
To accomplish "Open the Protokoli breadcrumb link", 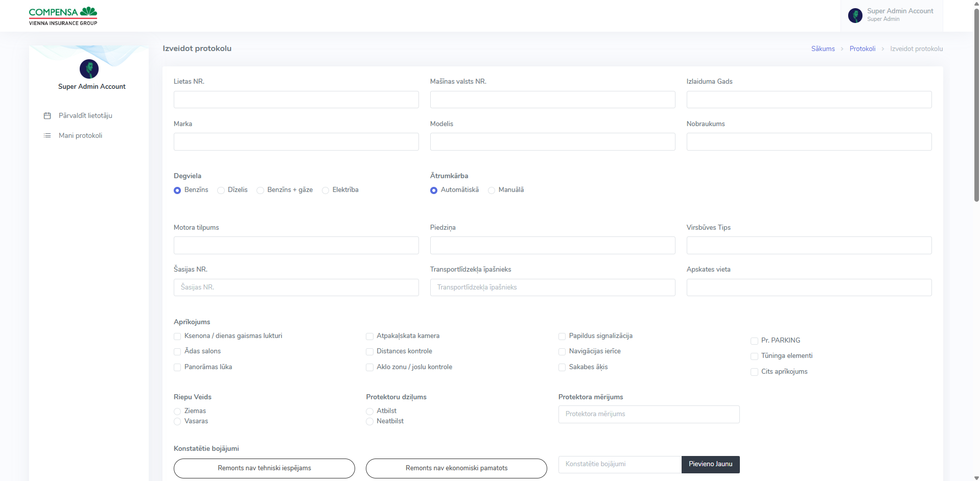I will coord(862,49).
